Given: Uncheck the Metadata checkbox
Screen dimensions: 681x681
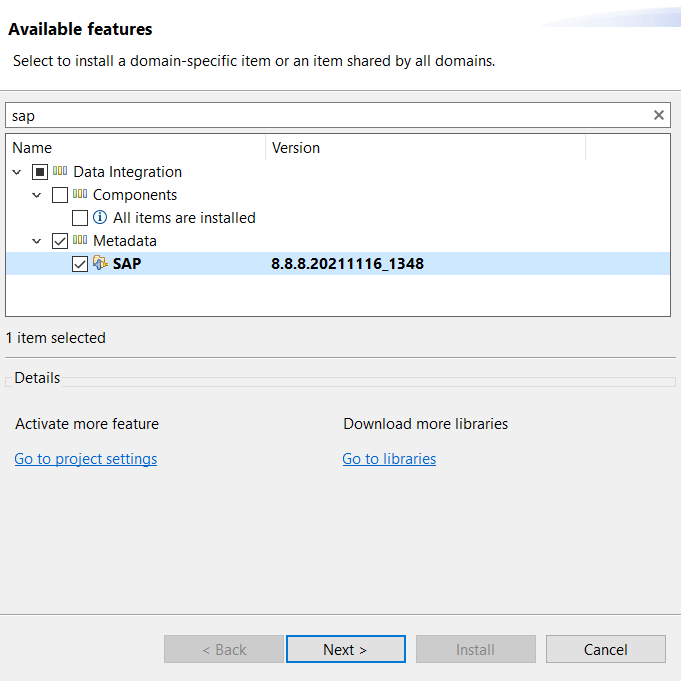Looking at the screenshot, I should (x=60, y=241).
